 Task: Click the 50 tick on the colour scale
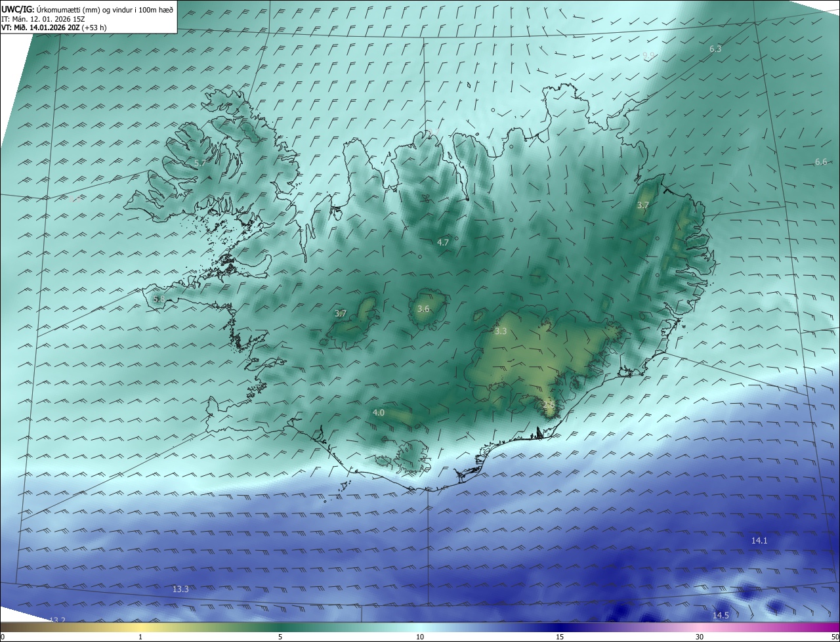point(835,637)
